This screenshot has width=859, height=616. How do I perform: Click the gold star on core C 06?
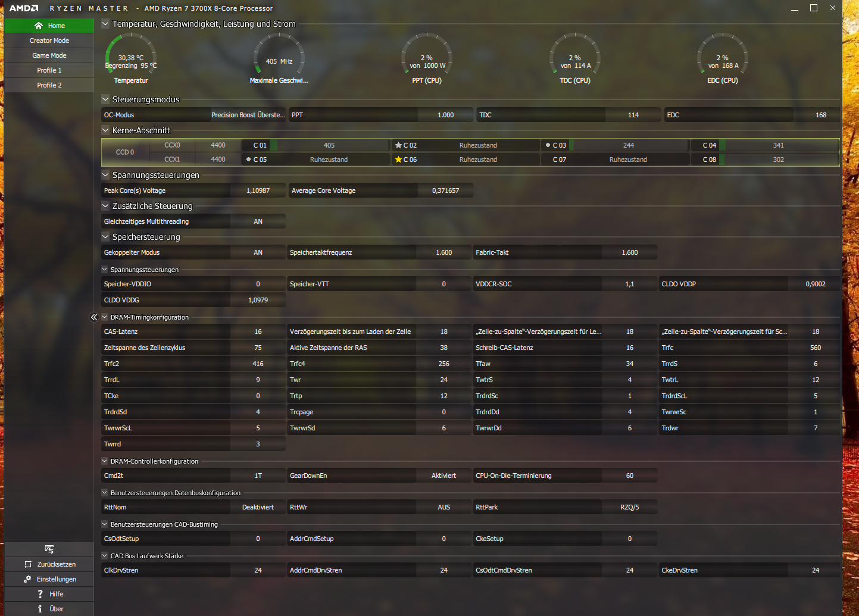(398, 160)
